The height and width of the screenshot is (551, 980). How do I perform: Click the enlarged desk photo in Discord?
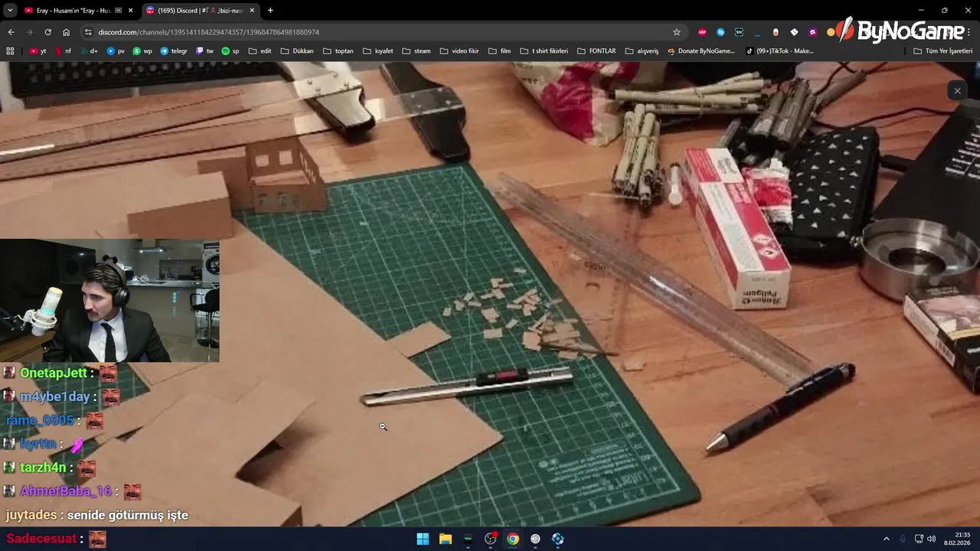[490, 294]
